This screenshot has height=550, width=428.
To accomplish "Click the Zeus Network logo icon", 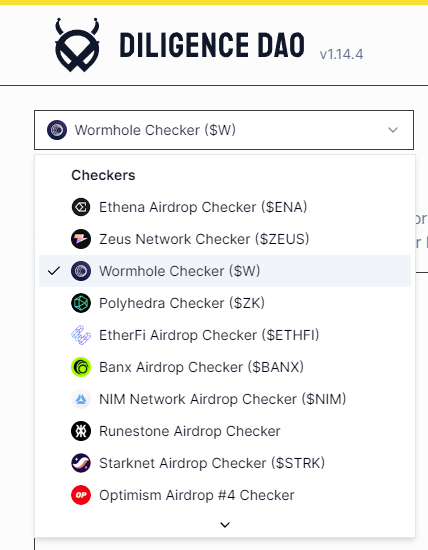I will (x=81, y=239).
